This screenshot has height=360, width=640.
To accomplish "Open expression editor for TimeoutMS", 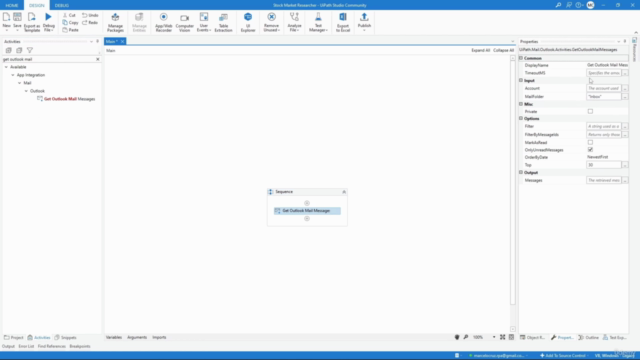I will point(625,73).
